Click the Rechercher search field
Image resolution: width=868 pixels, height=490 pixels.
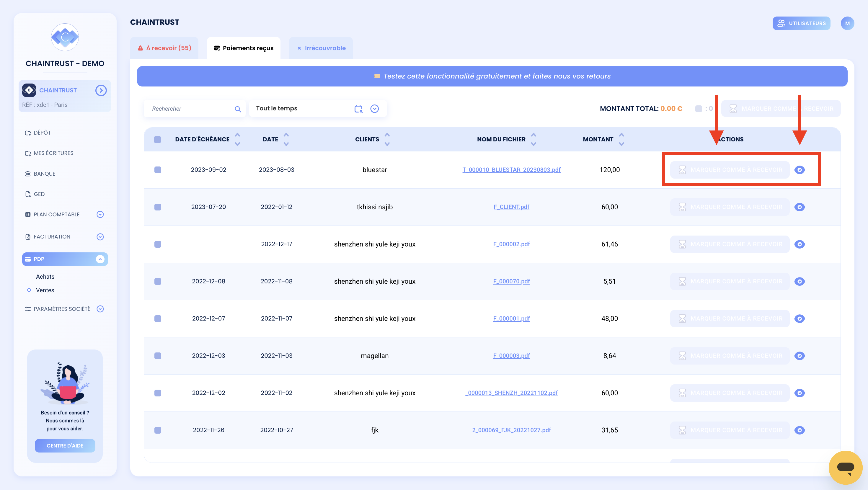pyautogui.click(x=195, y=109)
